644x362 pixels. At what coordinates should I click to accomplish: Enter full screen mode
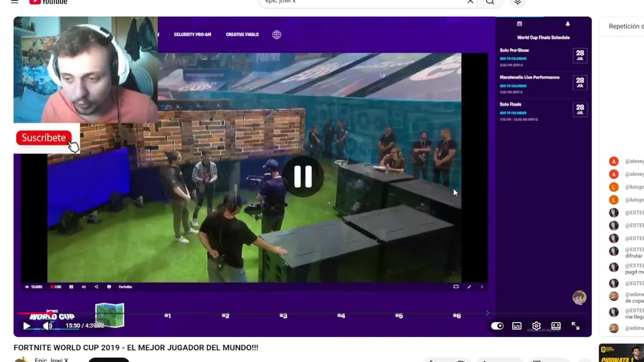tap(576, 326)
